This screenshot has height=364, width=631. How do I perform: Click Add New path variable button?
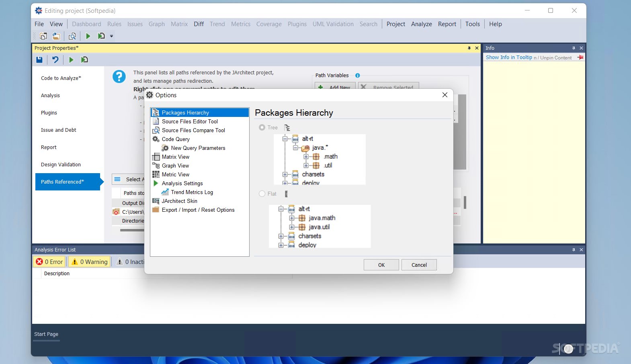(x=335, y=87)
